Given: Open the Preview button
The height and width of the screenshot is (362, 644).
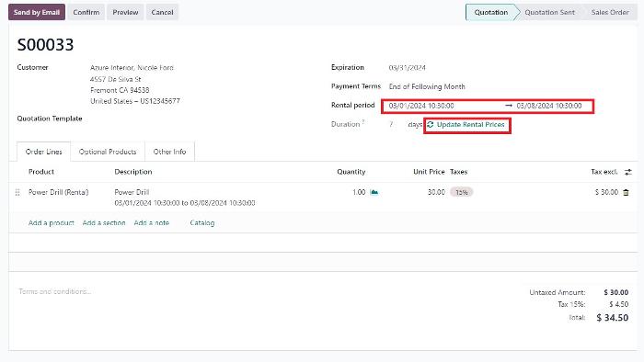Looking at the screenshot, I should coord(125,12).
